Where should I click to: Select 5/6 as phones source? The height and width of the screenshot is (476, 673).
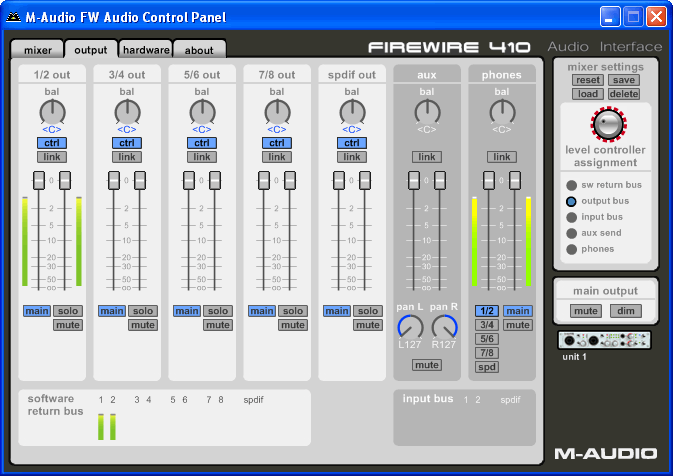(x=487, y=339)
